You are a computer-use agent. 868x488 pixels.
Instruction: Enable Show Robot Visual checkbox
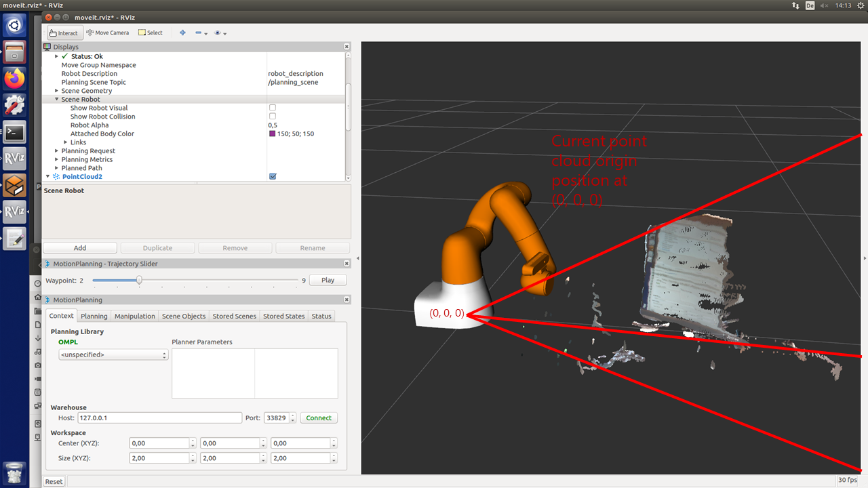[273, 107]
